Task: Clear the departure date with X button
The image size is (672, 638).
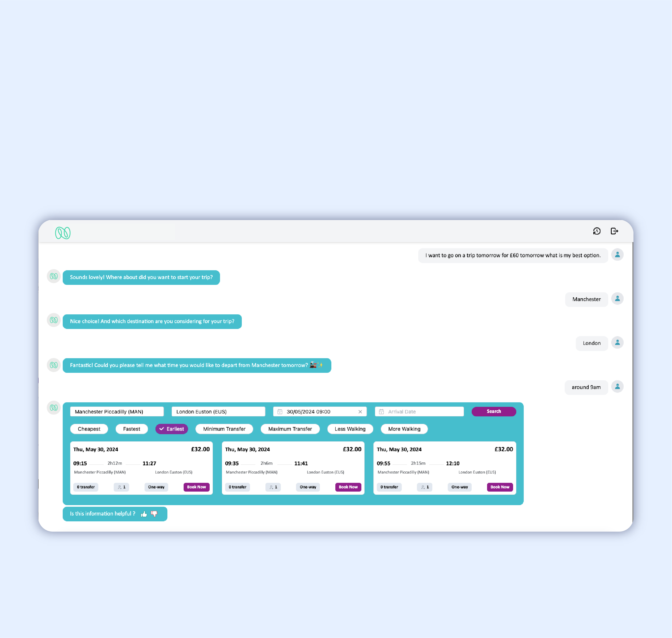Action: [360, 411]
